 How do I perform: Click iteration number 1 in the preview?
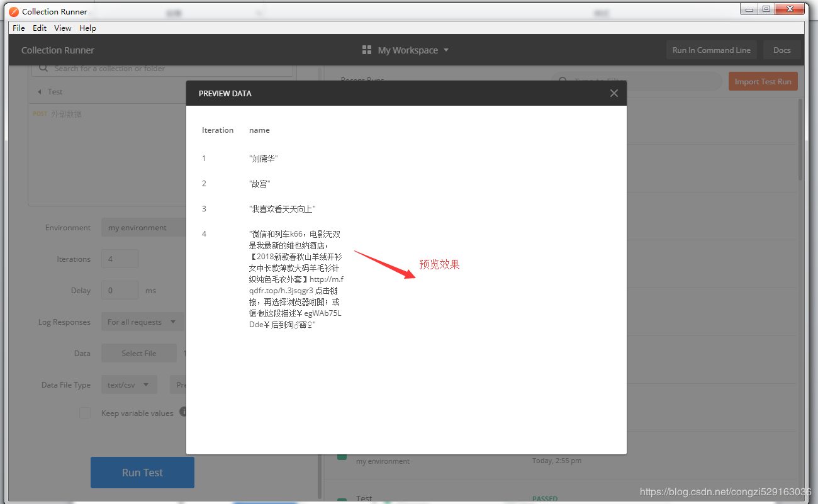(x=204, y=159)
